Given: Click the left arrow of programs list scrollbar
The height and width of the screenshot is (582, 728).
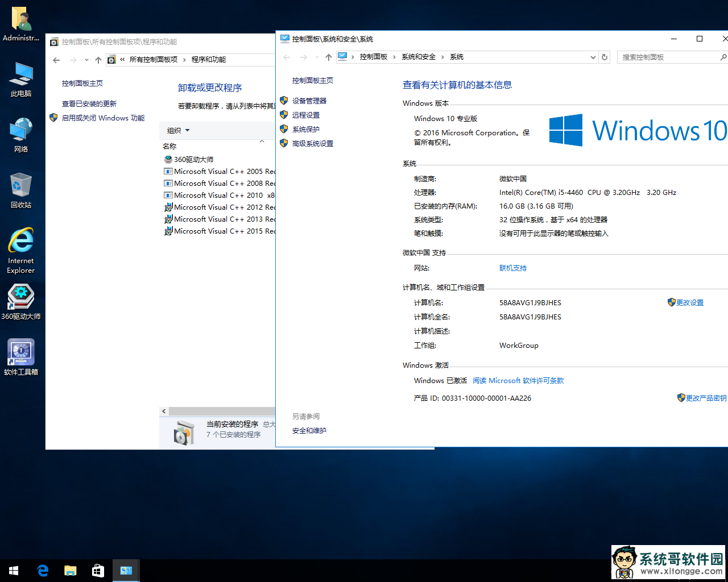Looking at the screenshot, I should [164, 411].
